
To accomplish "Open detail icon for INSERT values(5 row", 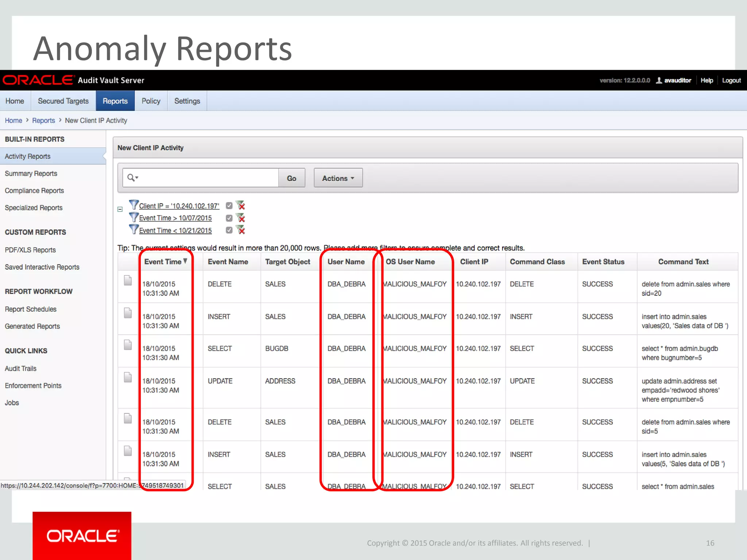I will click(128, 451).
